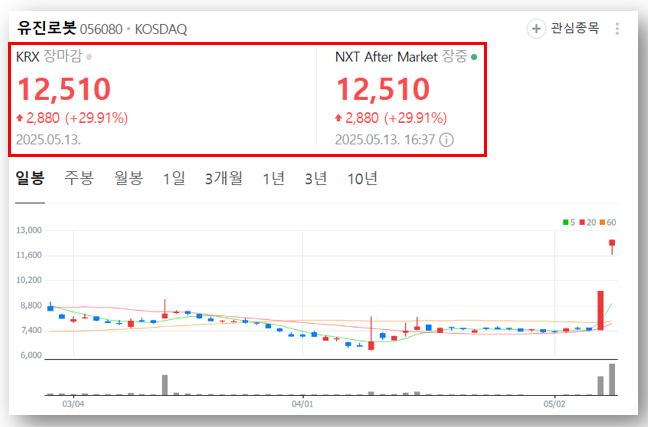The height and width of the screenshot is (427, 648).
Task: Click the NXT After Market price 12,510
Action: click(x=383, y=89)
